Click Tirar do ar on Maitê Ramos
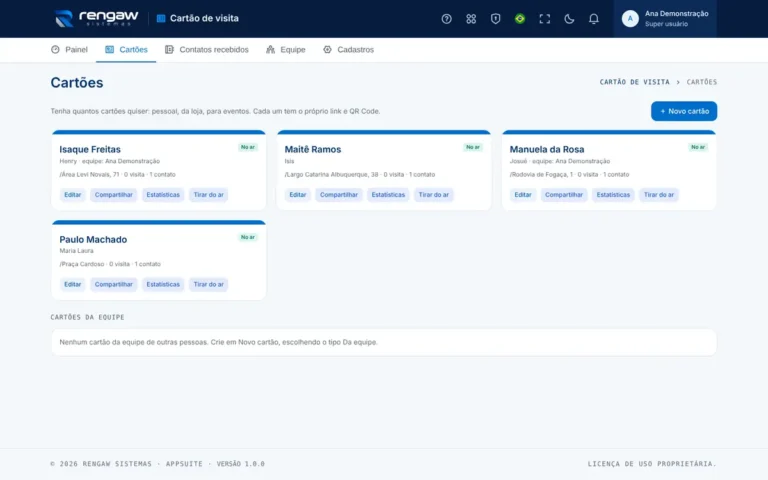Viewport: 768px width, 480px height. [433, 194]
